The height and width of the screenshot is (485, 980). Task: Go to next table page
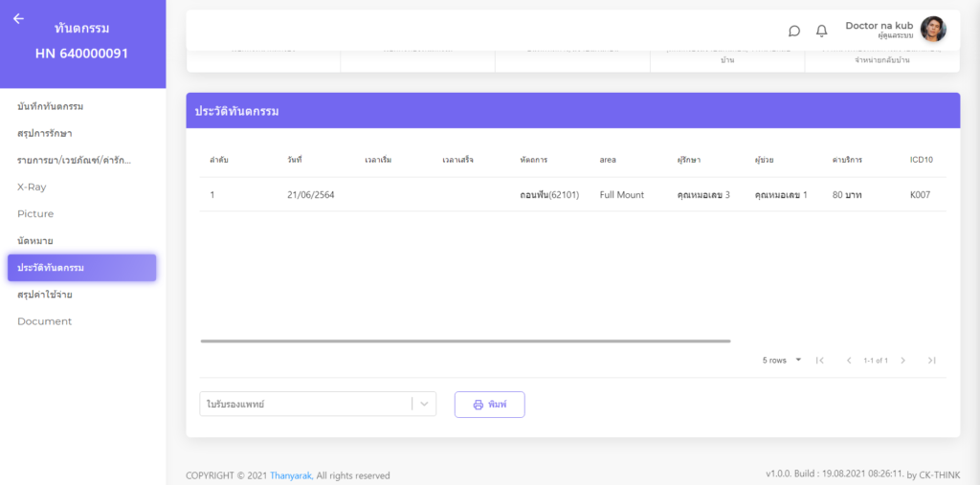point(902,361)
